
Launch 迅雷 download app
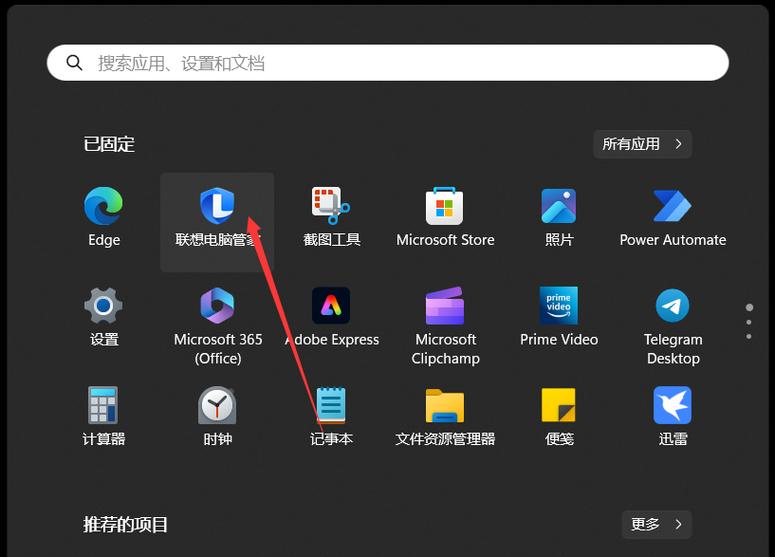pyautogui.click(x=673, y=416)
